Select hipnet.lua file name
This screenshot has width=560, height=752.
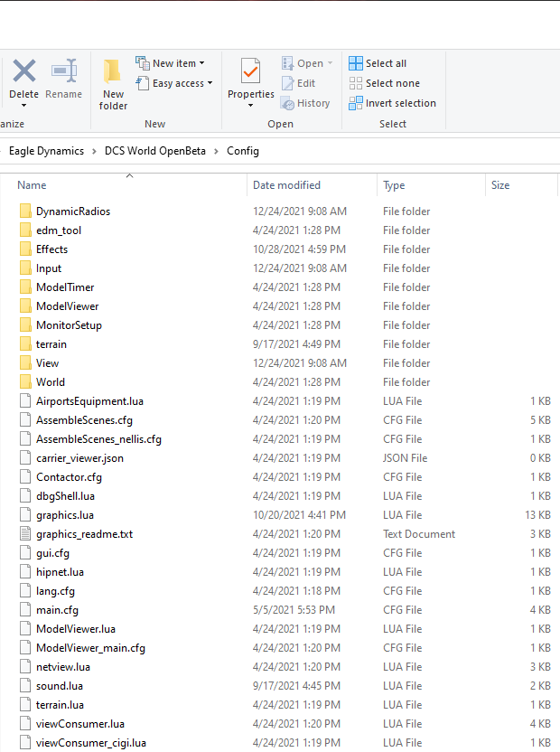pyautogui.click(x=60, y=572)
